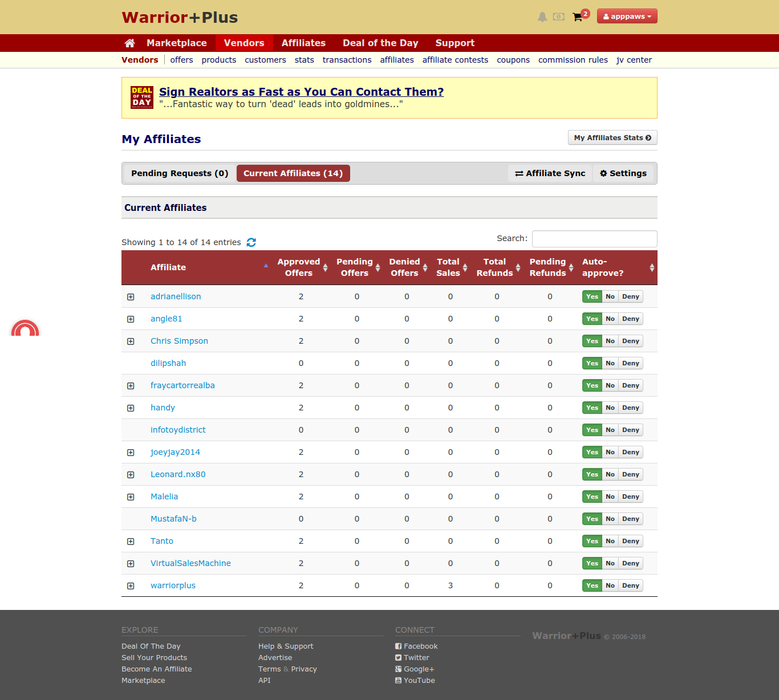Screen dimensions: 779x700
Task: Go to affiliate contests submenu
Action: pos(455,60)
